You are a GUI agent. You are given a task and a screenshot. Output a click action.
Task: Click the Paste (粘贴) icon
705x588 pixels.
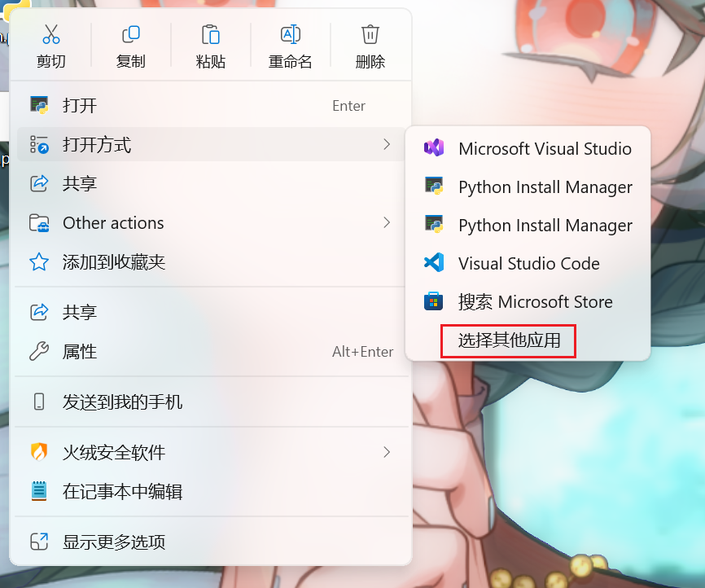(210, 34)
